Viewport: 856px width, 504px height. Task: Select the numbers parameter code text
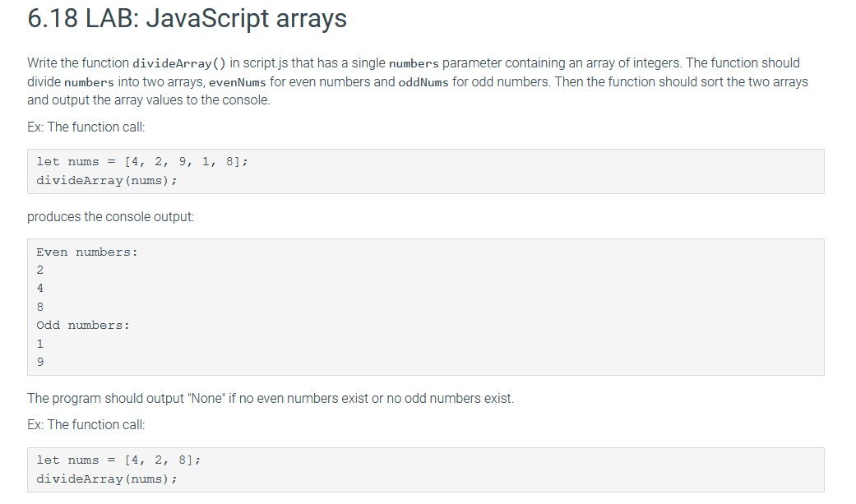point(414,62)
